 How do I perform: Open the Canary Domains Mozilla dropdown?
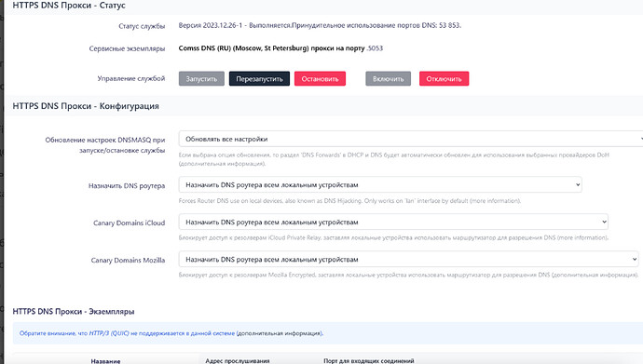tap(408, 259)
